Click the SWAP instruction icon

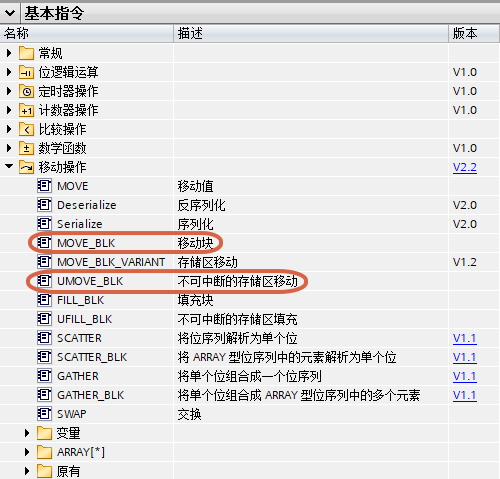pyautogui.click(x=44, y=414)
